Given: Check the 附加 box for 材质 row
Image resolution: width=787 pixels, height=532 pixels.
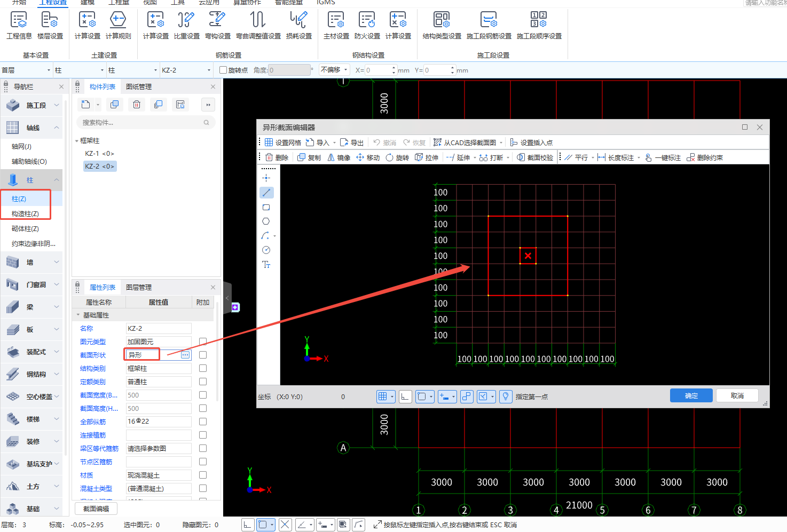Looking at the screenshot, I should pos(203,475).
